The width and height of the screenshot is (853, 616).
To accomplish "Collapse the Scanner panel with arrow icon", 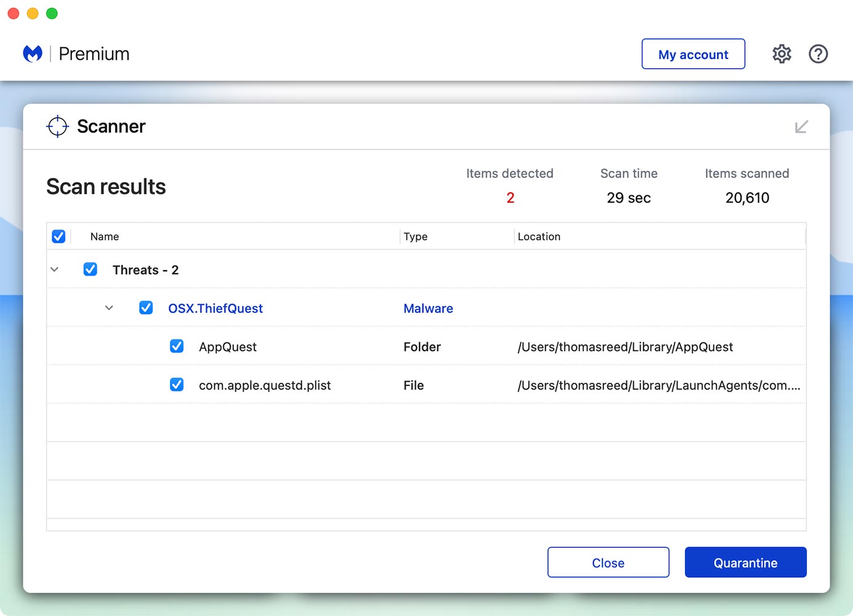I will [801, 127].
